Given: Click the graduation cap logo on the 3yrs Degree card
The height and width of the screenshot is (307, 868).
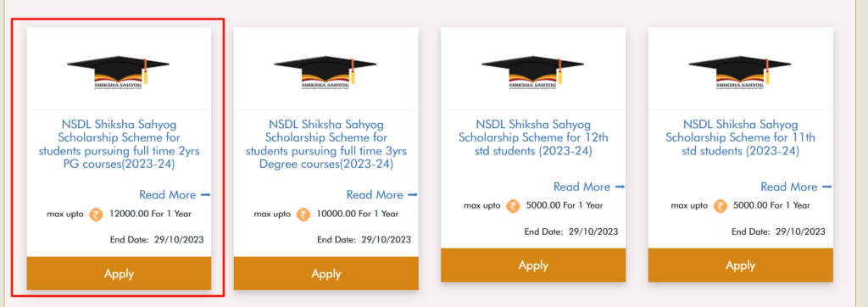Looking at the screenshot, I should point(325,71).
